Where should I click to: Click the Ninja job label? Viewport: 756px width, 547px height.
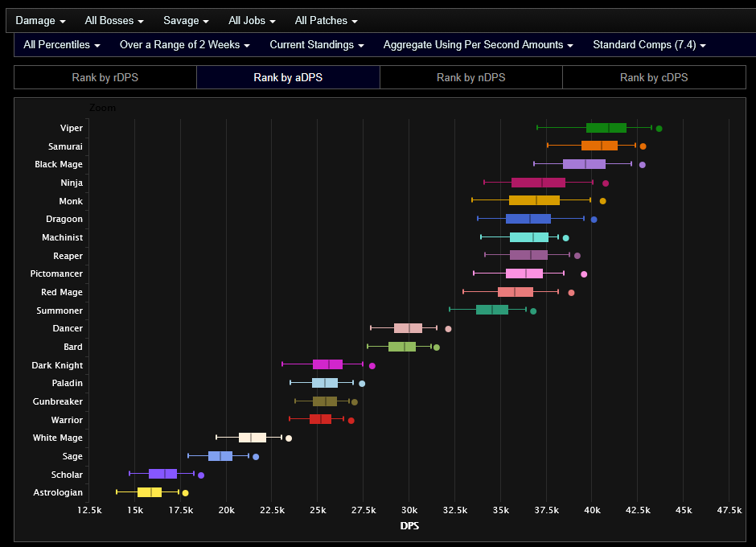72,183
